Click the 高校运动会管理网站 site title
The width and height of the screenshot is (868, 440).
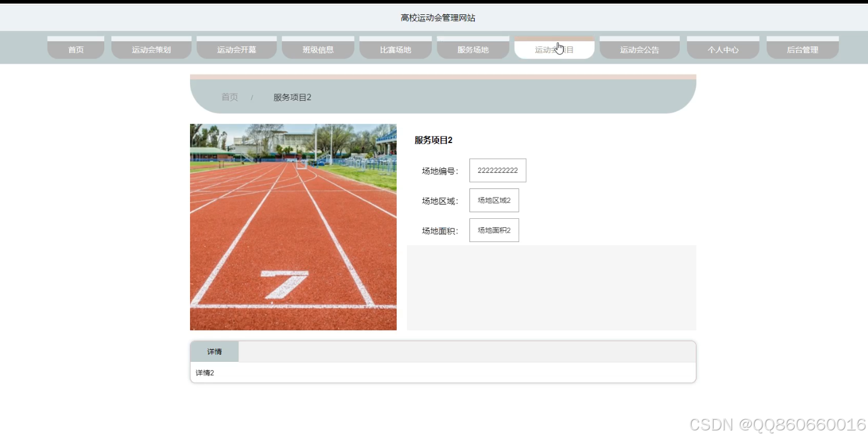point(434,17)
